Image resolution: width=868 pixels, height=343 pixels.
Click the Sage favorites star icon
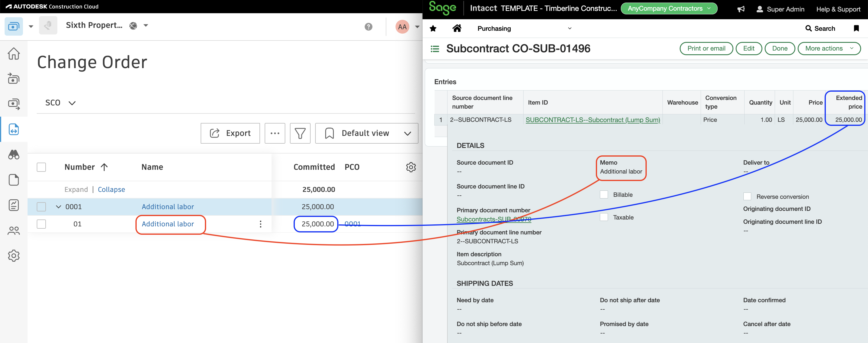(x=433, y=29)
